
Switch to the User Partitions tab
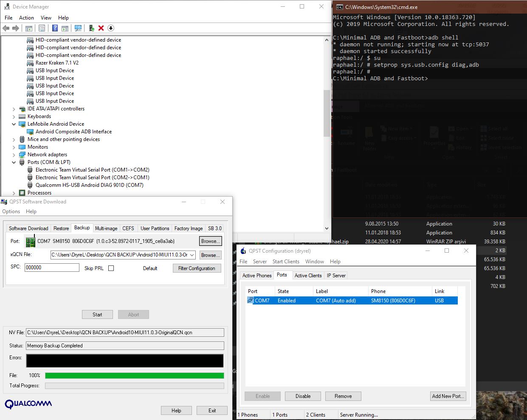[x=155, y=228]
